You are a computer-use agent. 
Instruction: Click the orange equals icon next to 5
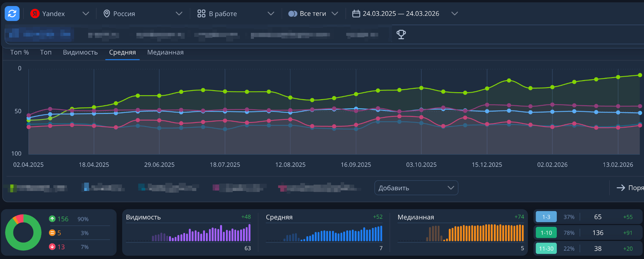click(52, 233)
